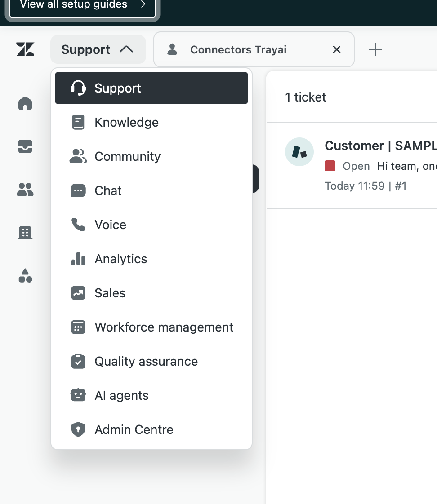The image size is (437, 504).
Task: Open the apps shapes icon in sidebar
Action: [x=25, y=275]
